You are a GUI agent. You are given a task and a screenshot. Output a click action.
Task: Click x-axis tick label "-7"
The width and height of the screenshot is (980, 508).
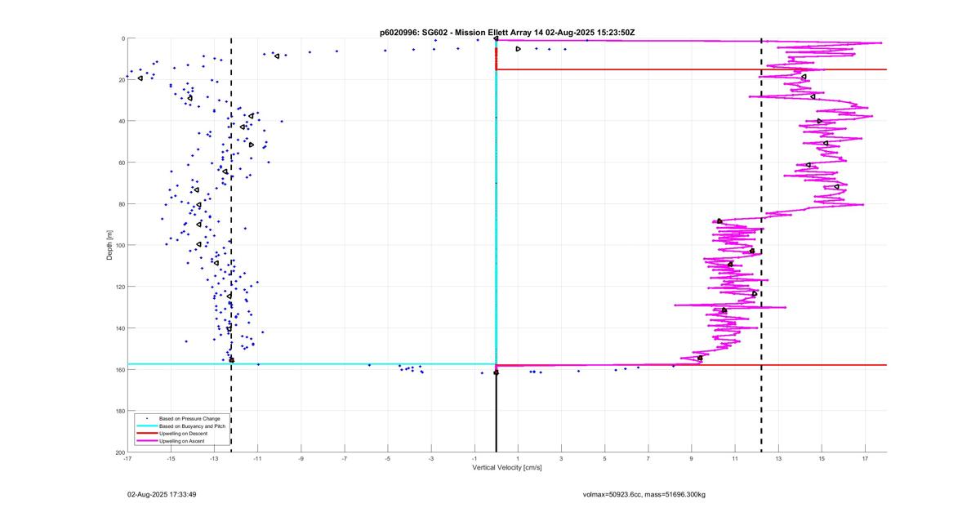tap(344, 459)
